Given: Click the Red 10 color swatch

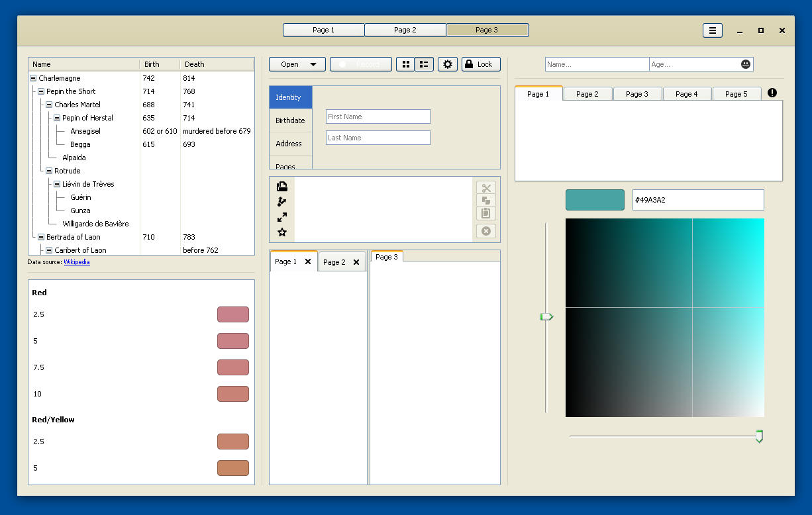Looking at the screenshot, I should [233, 394].
